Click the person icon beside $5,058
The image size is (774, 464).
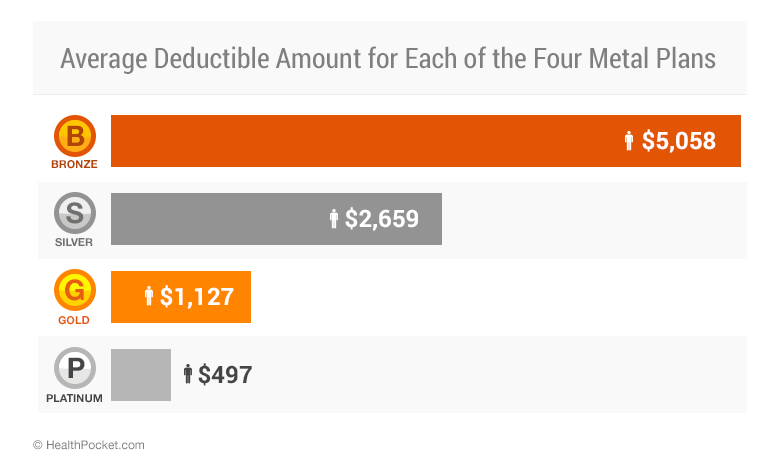pos(628,141)
